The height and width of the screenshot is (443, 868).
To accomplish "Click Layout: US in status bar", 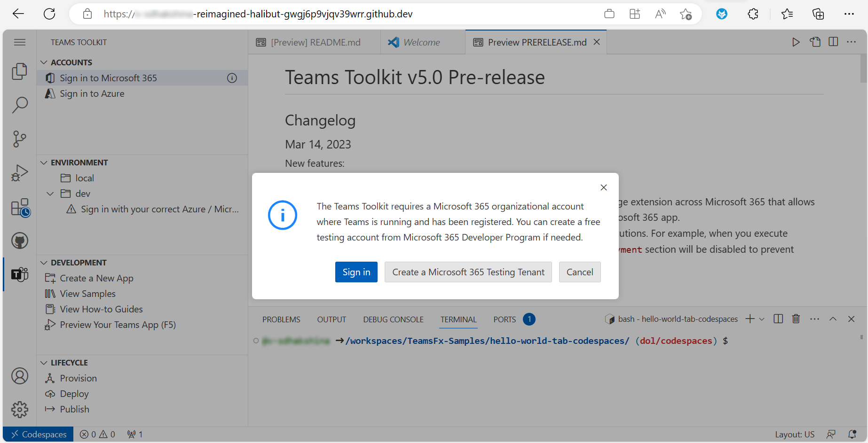I will tap(795, 435).
